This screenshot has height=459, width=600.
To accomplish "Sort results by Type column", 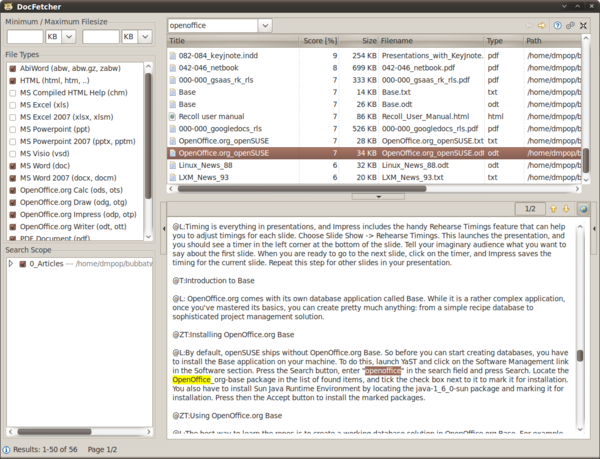I will 504,41.
